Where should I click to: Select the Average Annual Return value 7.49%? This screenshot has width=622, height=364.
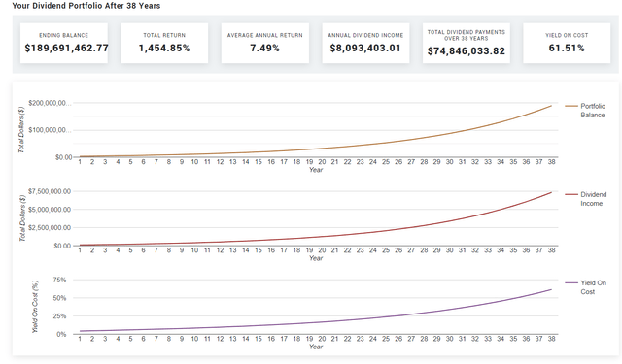point(264,48)
